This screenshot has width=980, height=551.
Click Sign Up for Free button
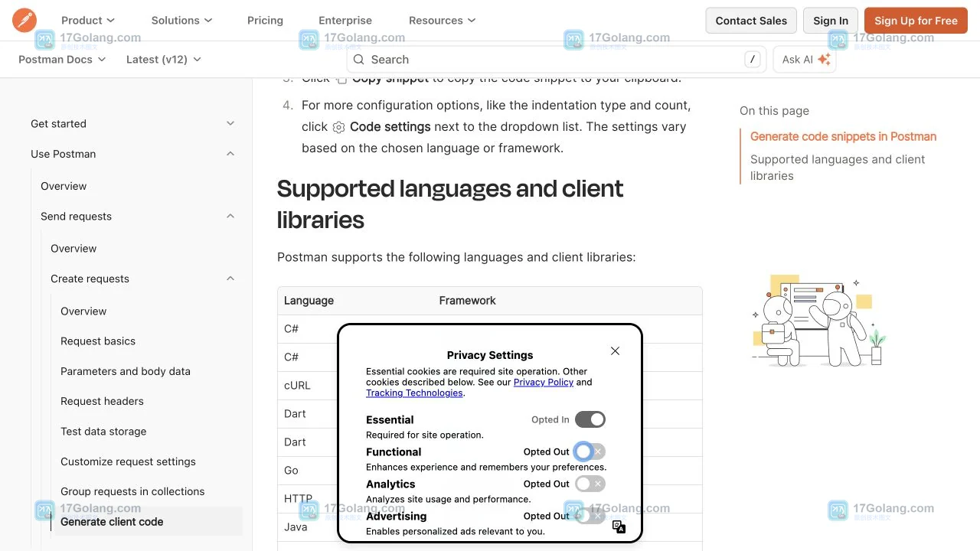(916, 21)
